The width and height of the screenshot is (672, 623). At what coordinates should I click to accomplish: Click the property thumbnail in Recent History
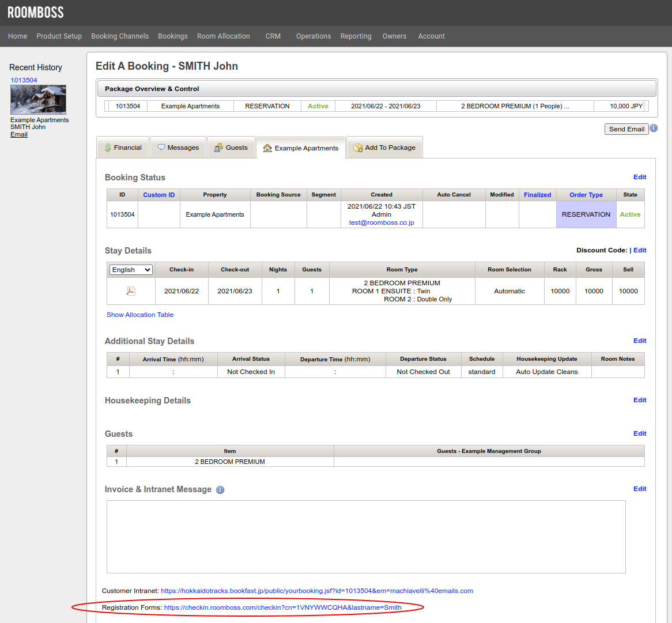[x=38, y=100]
